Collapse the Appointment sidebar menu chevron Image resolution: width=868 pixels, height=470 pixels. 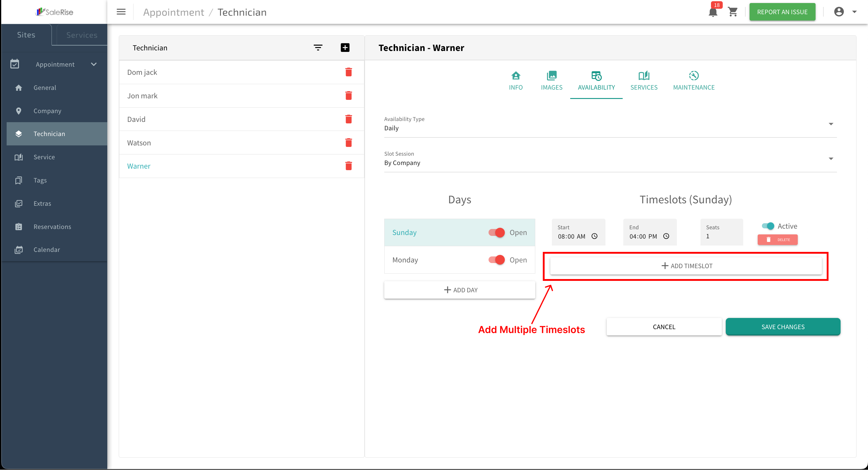[x=94, y=64]
